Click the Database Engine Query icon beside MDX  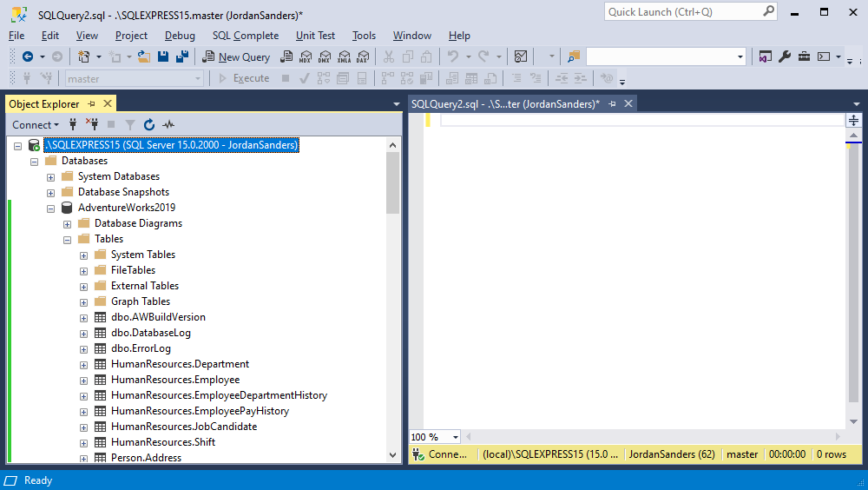pos(286,56)
